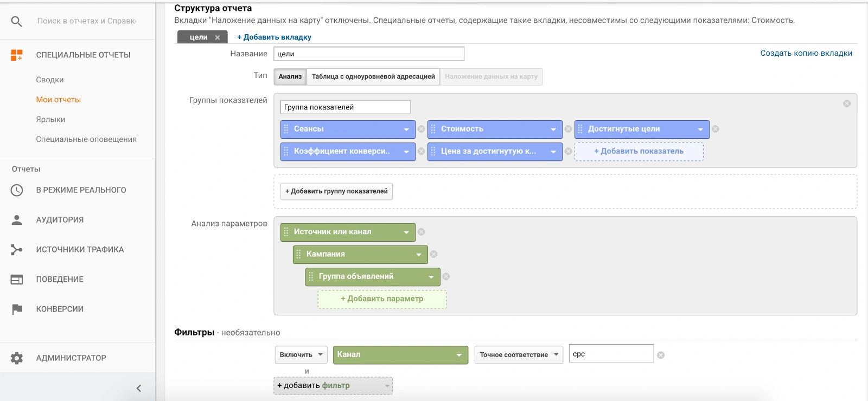The image size is (868, 401).
Task: Select the Анализ report type
Action: [x=290, y=76]
